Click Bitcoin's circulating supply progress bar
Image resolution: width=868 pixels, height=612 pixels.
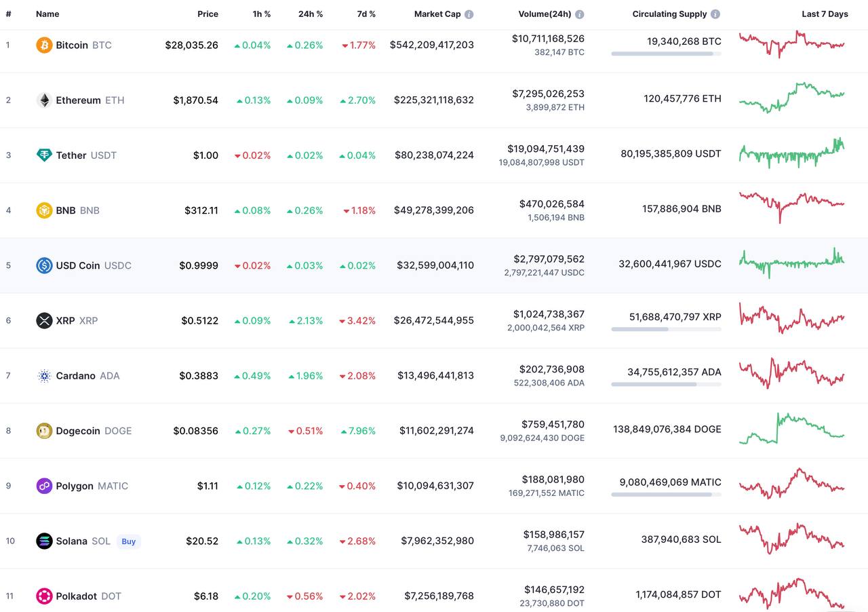666,54
